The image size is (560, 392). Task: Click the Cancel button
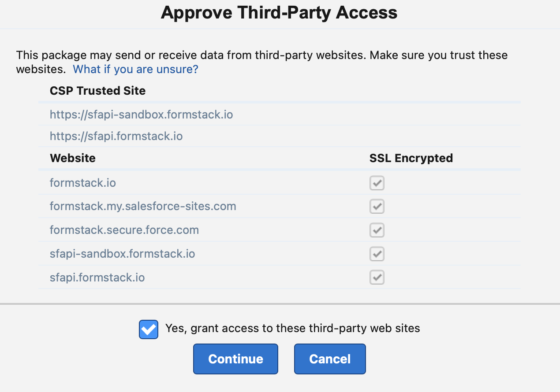tap(329, 359)
